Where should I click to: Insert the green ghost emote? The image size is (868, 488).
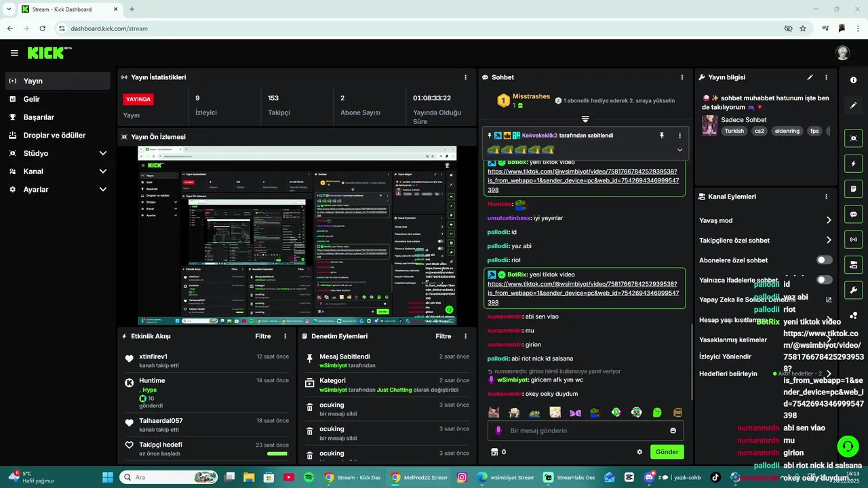656,412
